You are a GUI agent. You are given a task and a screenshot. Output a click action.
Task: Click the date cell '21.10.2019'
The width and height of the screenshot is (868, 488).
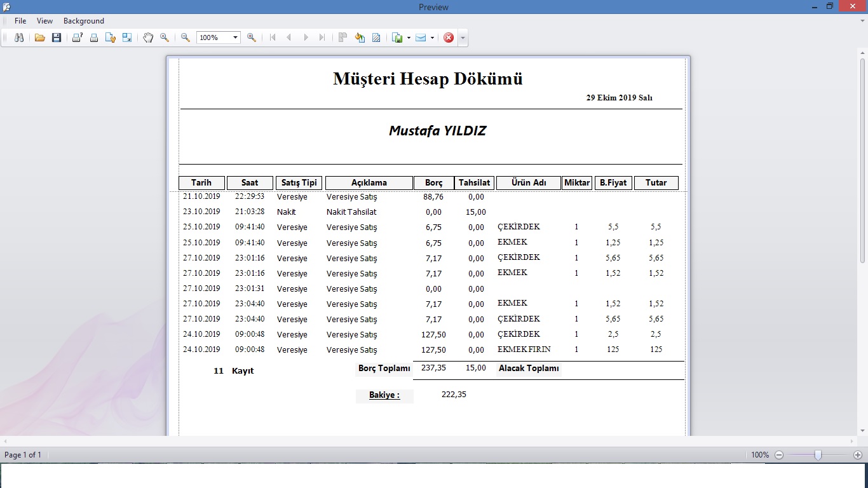(x=201, y=196)
